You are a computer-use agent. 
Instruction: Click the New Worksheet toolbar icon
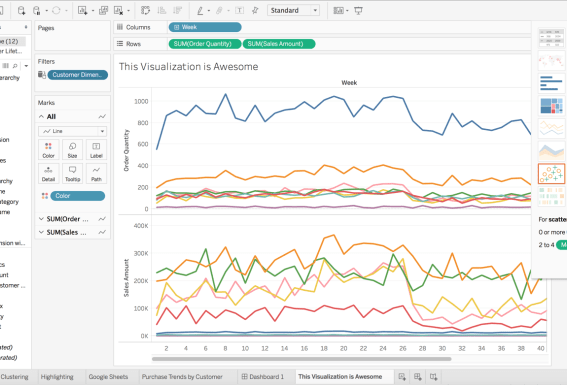(x=82, y=10)
